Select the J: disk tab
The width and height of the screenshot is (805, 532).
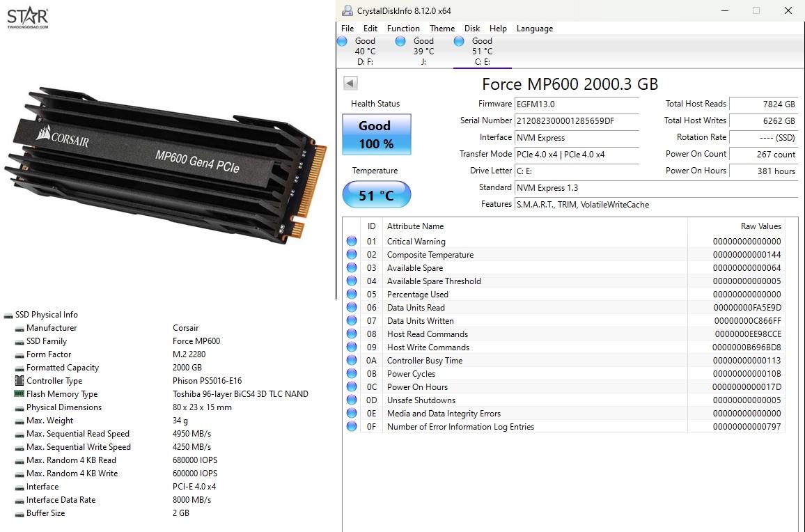pyautogui.click(x=423, y=52)
